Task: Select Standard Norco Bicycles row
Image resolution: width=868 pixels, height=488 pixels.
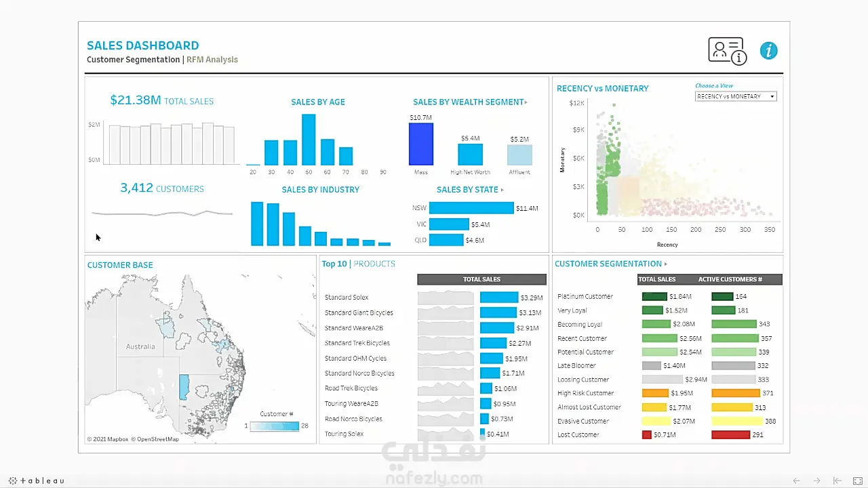Action: tap(359, 373)
